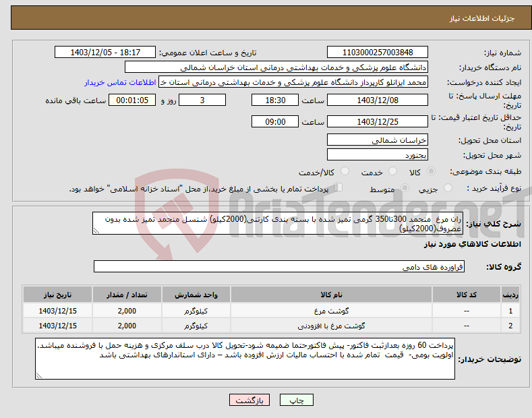Screen dimensions: 532x418
Task: Click the بازگشت (back) button
Action: click(x=249, y=400)
